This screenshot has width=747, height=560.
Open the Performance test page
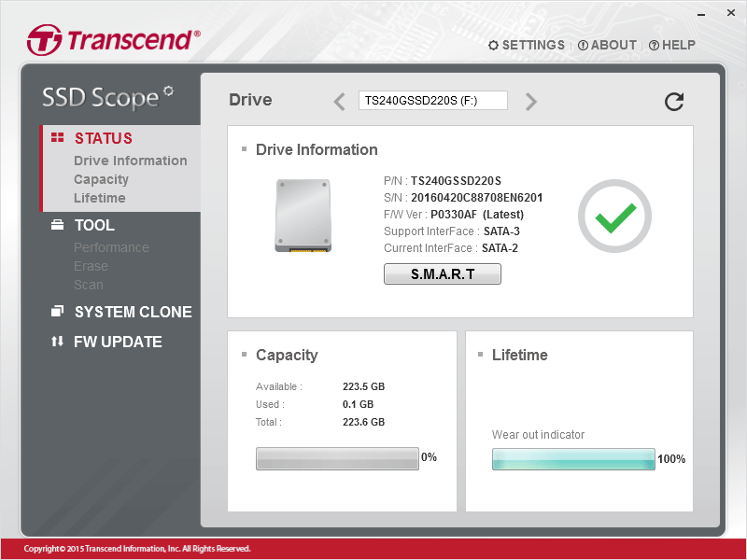[111, 247]
